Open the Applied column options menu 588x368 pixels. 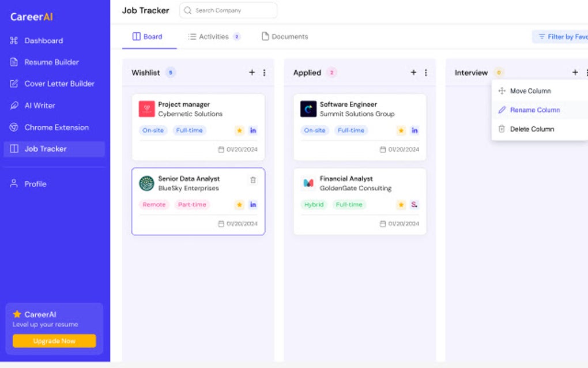[425, 72]
